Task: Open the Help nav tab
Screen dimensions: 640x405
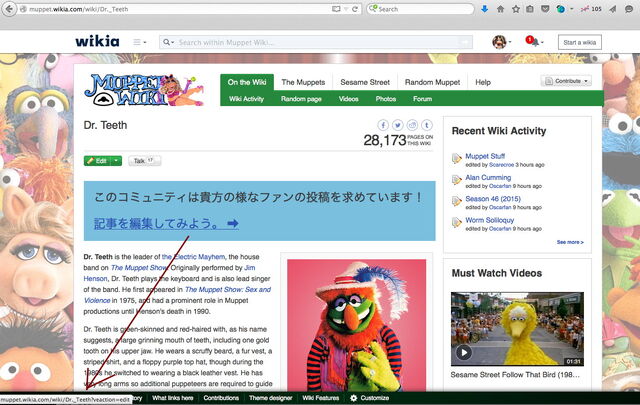Action: click(483, 82)
